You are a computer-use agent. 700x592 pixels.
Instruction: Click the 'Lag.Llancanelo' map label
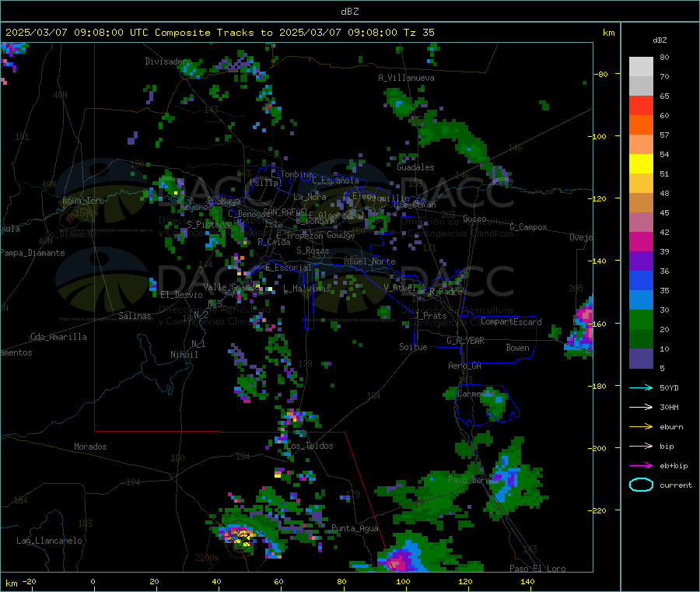49,541
